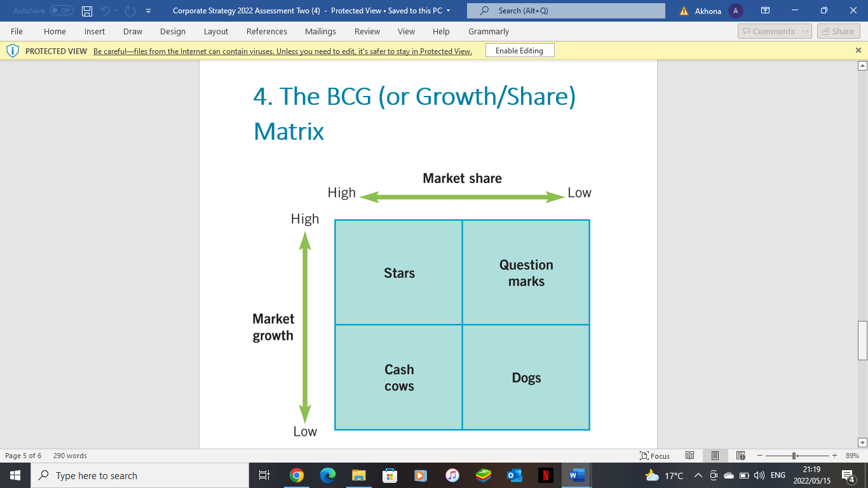Click the Protected View warning link
868x488 pixels.
coord(283,51)
